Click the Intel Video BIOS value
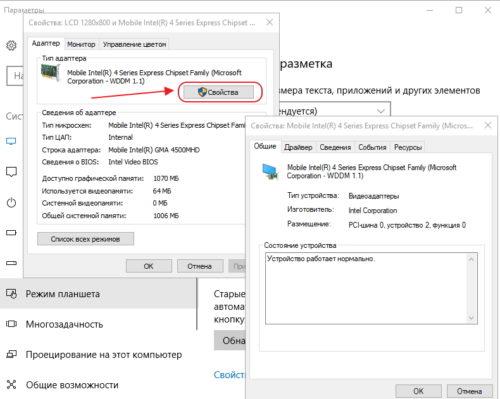This screenshot has height=399, width=500. tap(133, 162)
